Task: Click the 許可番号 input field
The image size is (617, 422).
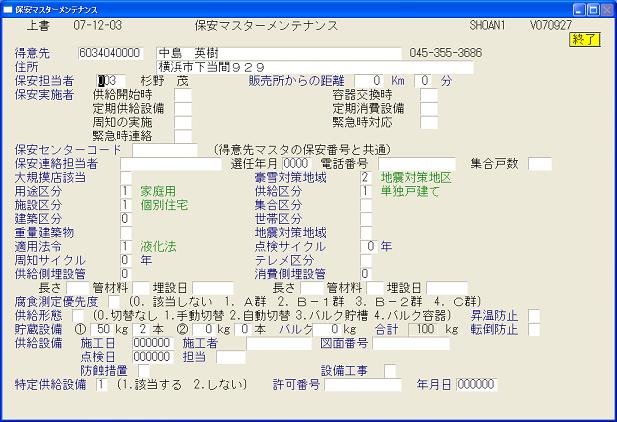Action: click(363, 385)
